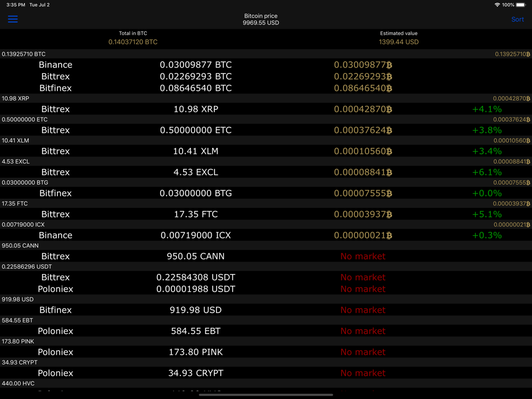The image size is (532, 399).
Task: Tap the battery status icon
Action: point(520,5)
